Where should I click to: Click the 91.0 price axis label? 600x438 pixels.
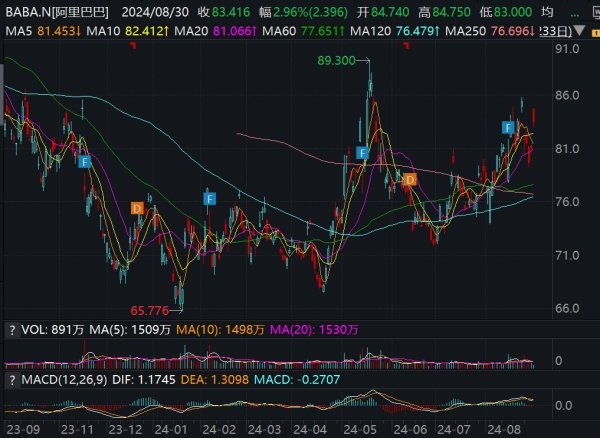tap(567, 49)
